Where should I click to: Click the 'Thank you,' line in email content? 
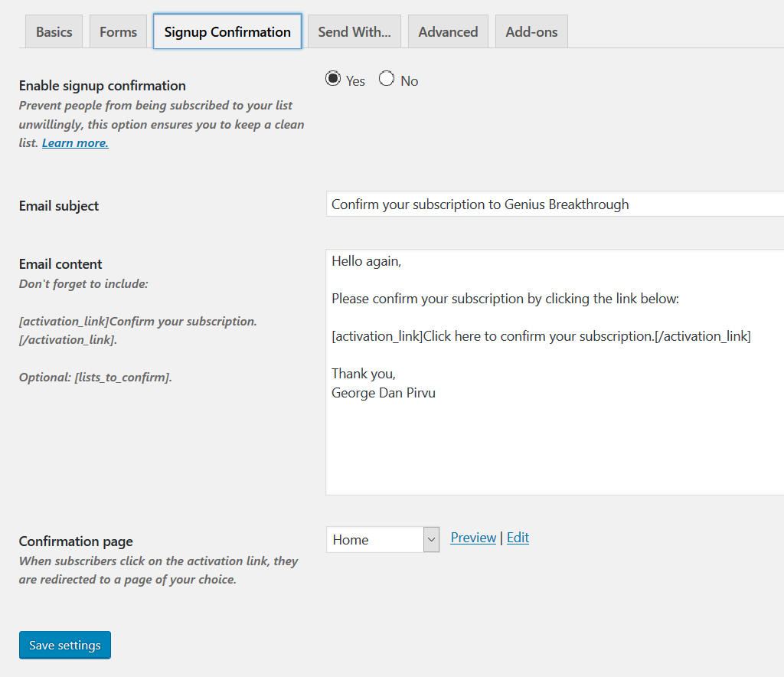[x=364, y=374]
